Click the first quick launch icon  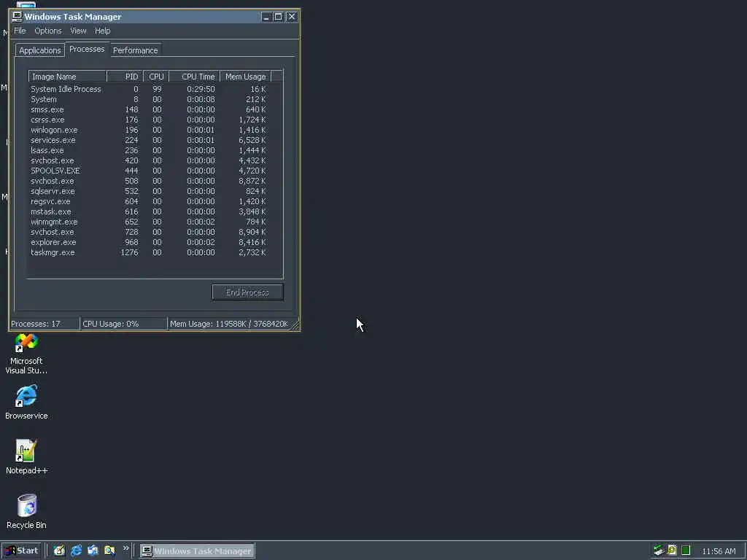pos(59,551)
